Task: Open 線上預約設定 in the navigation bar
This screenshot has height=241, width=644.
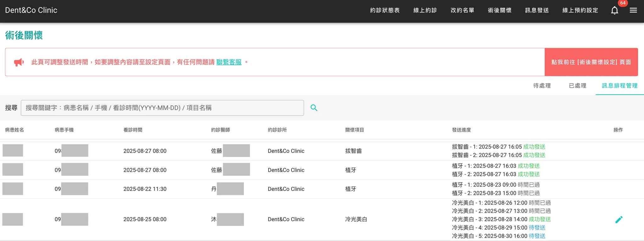Action: pos(580,10)
